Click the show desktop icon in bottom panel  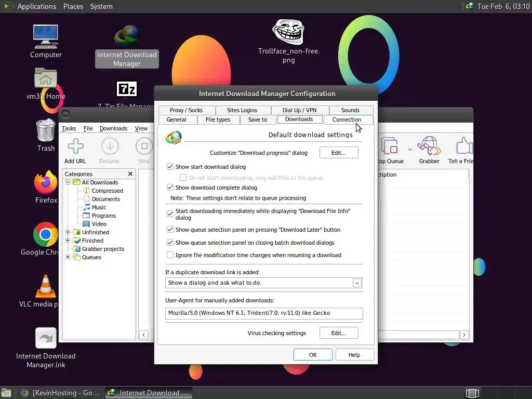(6, 393)
